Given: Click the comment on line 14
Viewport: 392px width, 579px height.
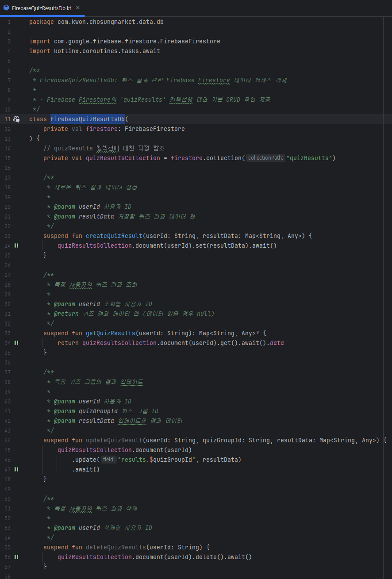Looking at the screenshot, I should 104,148.
